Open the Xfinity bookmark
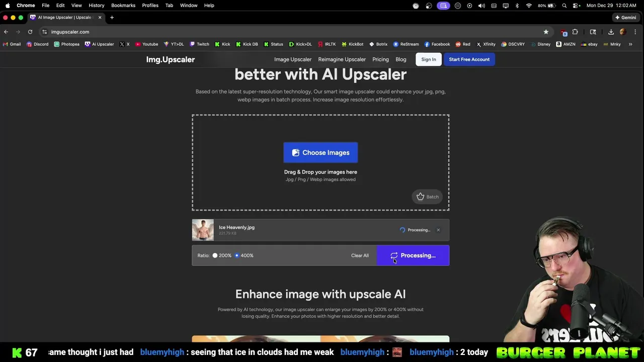Image resolution: width=644 pixels, height=362 pixels. tap(486, 44)
